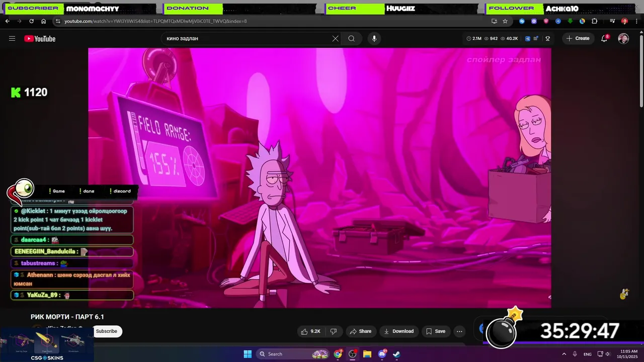Open Chrome profile avatar
The width and height of the screenshot is (644, 362).
click(624, 21)
